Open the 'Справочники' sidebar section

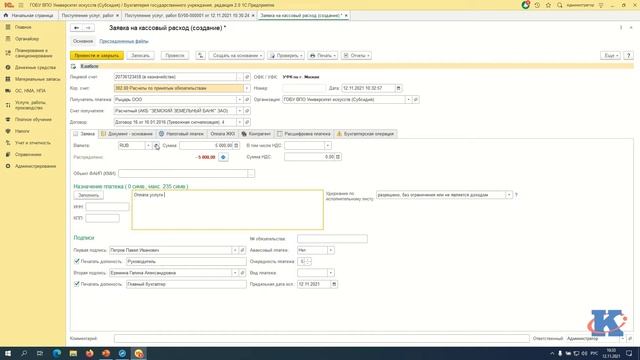tap(28, 155)
